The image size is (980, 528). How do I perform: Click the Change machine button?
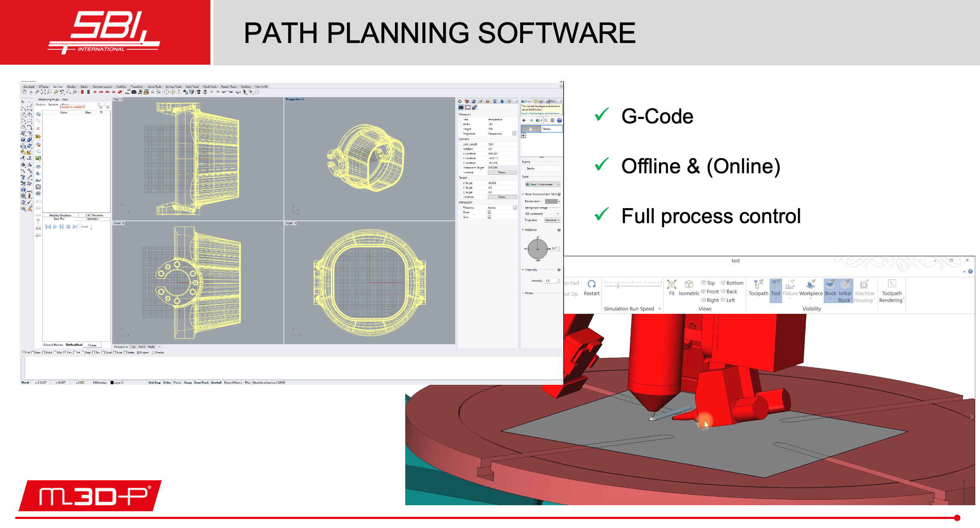pyautogui.click(x=92, y=345)
